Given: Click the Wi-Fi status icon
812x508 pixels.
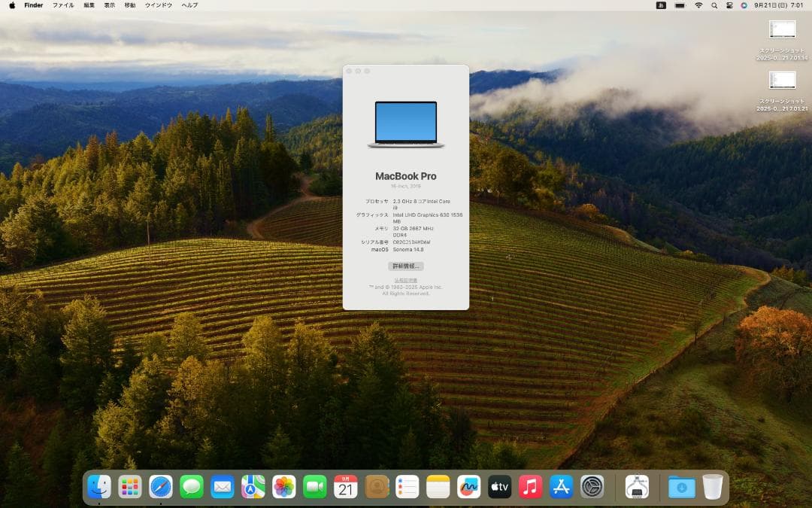Looking at the screenshot, I should 698,5.
